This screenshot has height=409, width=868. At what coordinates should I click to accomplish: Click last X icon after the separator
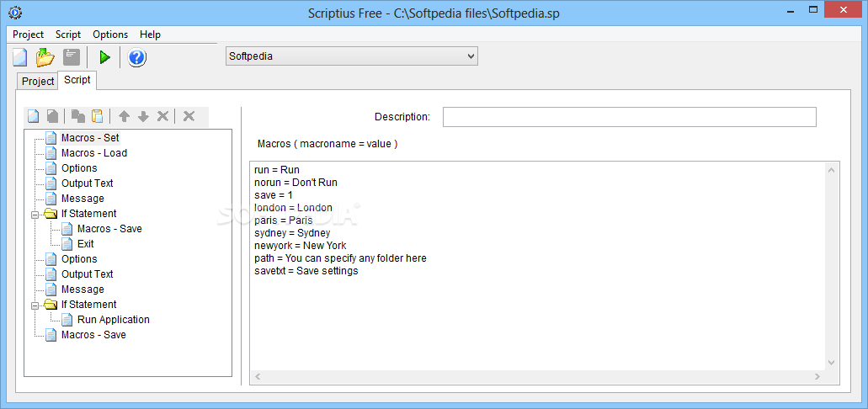[189, 116]
